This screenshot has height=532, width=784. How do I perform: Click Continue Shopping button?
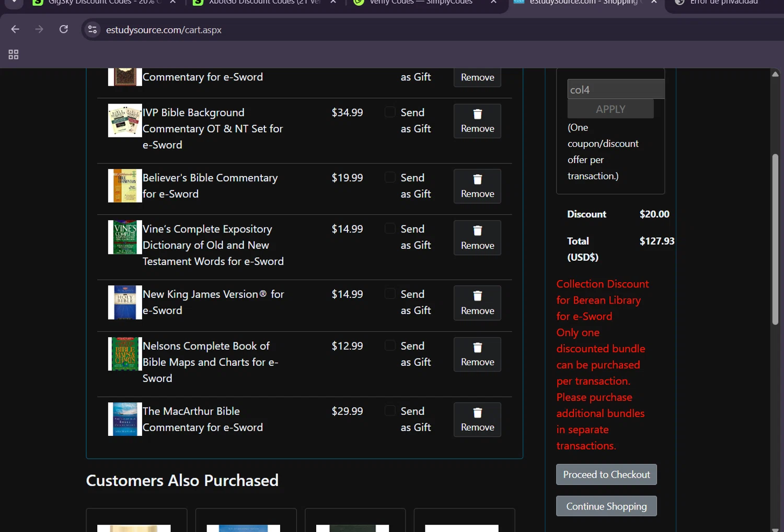(x=606, y=506)
